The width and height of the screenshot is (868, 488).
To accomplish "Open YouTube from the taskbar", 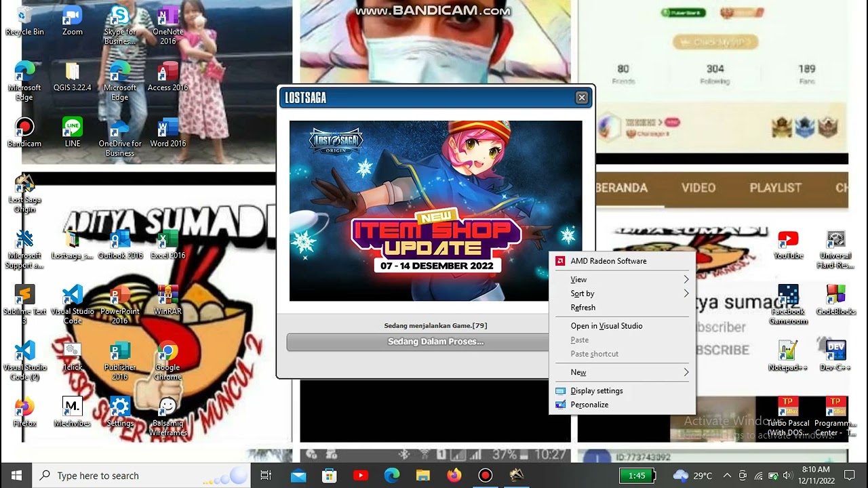I will click(x=361, y=475).
